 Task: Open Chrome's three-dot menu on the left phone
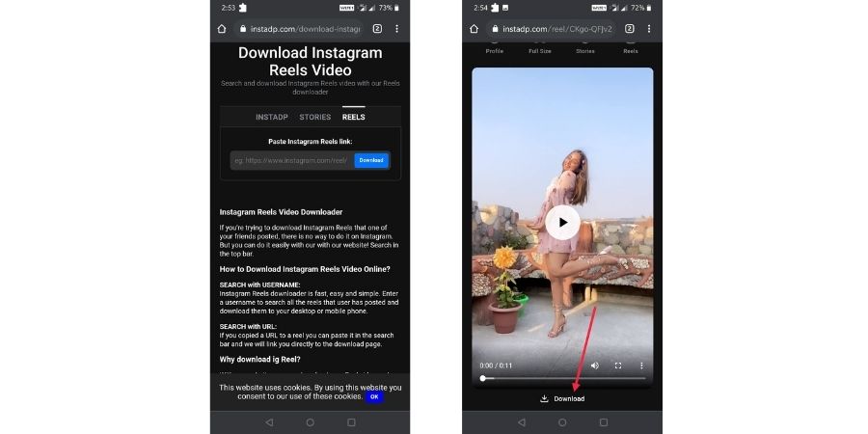pyautogui.click(x=396, y=29)
